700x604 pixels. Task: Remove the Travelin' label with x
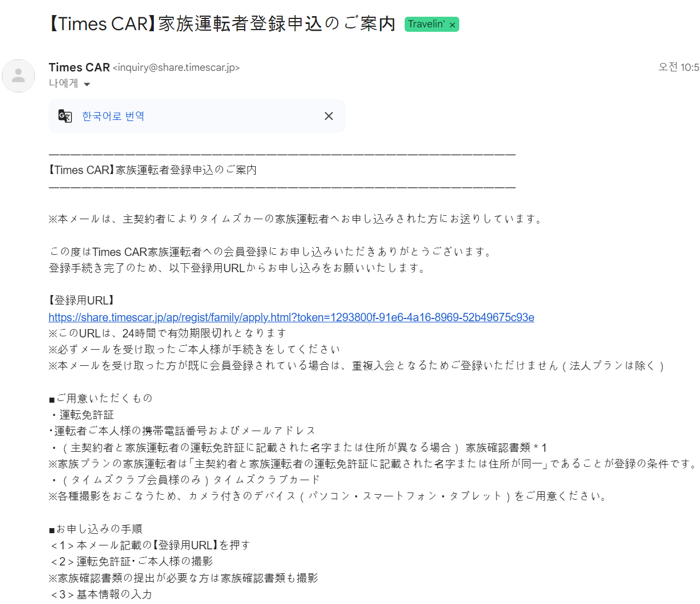pyautogui.click(x=453, y=25)
